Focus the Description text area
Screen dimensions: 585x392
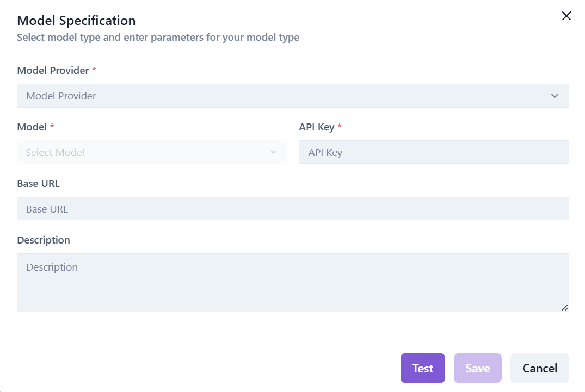click(x=293, y=282)
